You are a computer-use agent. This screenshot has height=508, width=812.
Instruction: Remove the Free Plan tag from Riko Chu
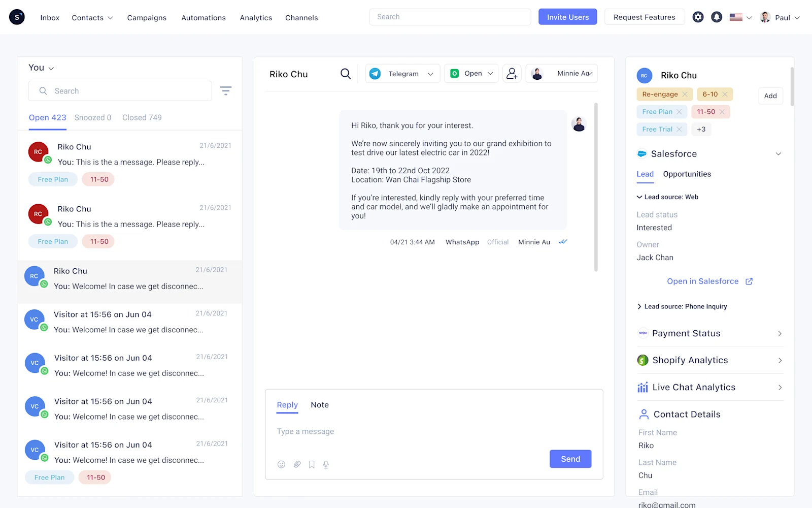[x=679, y=111]
